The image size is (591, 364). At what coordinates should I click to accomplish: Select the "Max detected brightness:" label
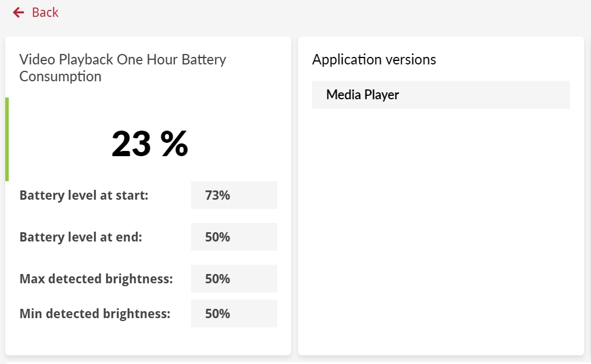pos(96,279)
